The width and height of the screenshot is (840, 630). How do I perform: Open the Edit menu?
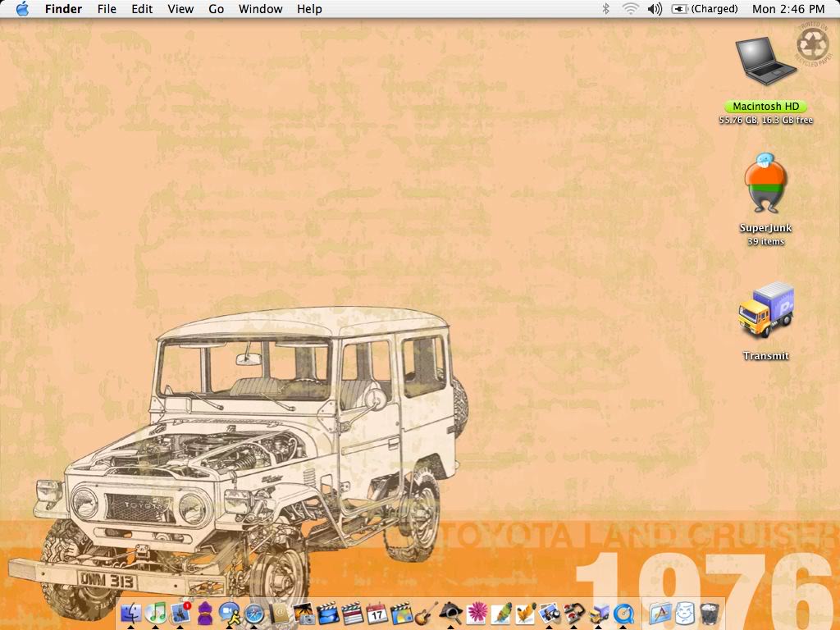[142, 9]
